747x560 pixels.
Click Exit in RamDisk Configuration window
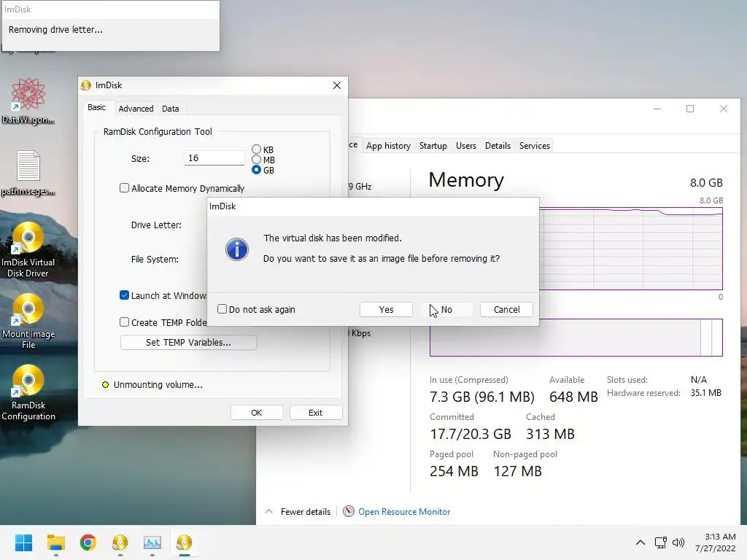(315, 413)
